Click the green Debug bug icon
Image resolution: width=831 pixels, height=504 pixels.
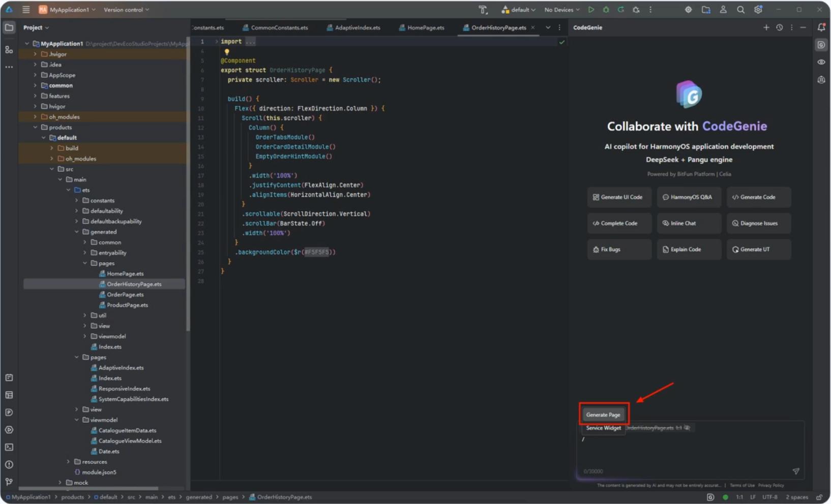[606, 10]
